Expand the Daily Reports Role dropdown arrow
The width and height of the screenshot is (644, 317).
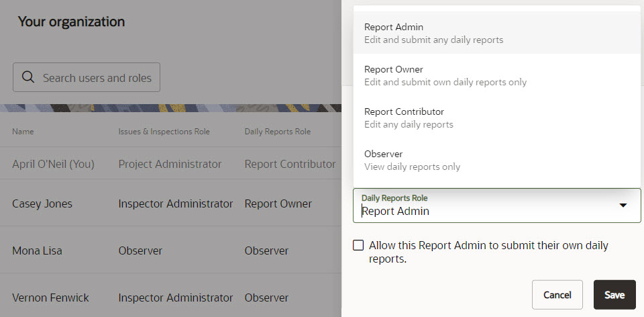(x=623, y=205)
